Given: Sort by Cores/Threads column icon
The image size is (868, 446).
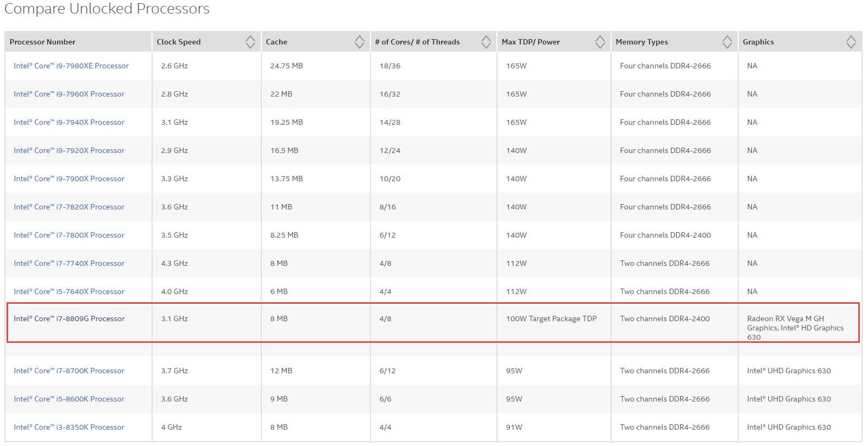Looking at the screenshot, I should pos(486,42).
